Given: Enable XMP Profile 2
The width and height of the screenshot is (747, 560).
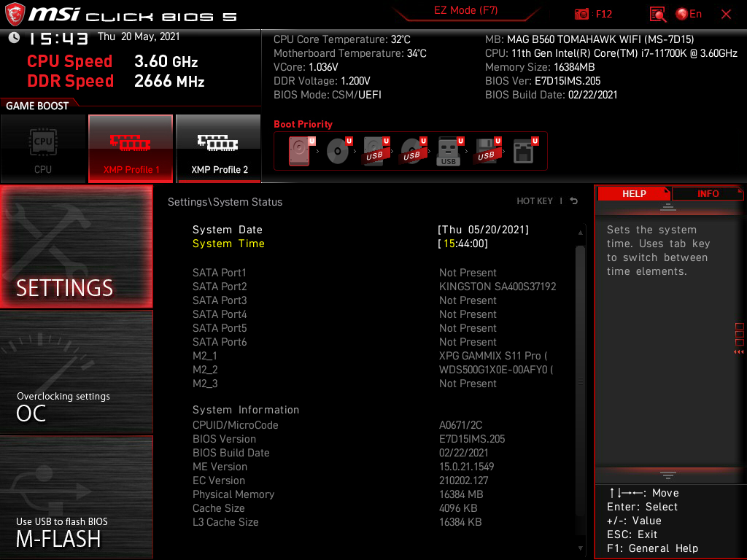Looking at the screenshot, I should point(219,149).
